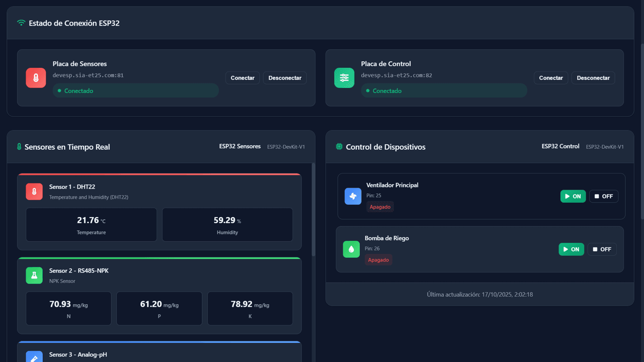Screen dimensions: 644x362
Task: Switch ON the Bomba de Riego
Action: point(571,249)
